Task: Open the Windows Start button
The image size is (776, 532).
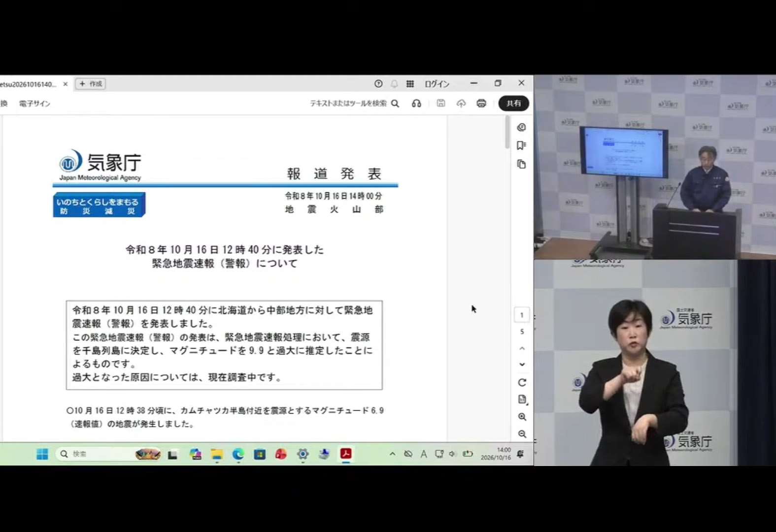Action: coord(42,454)
